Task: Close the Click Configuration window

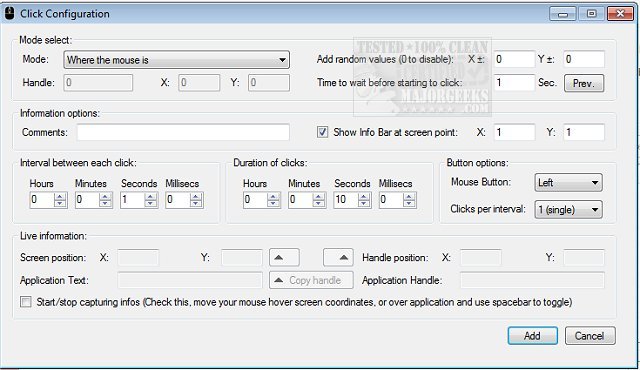Action: 620,14
